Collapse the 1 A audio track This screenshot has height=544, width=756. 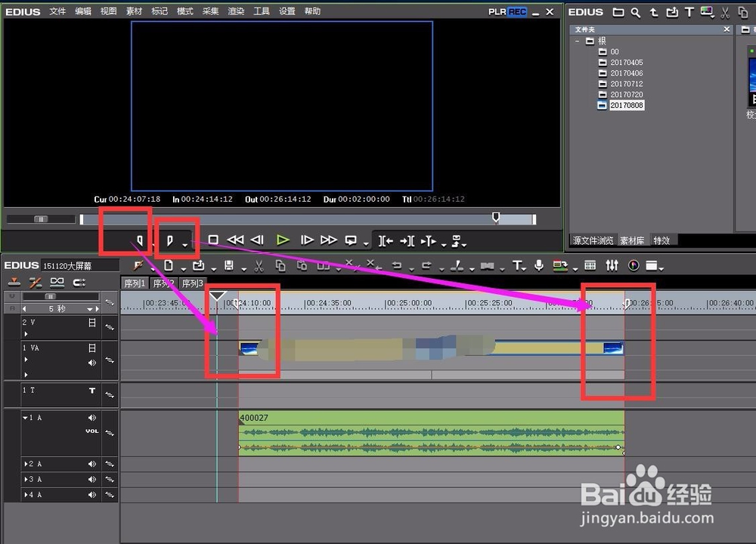click(x=24, y=418)
